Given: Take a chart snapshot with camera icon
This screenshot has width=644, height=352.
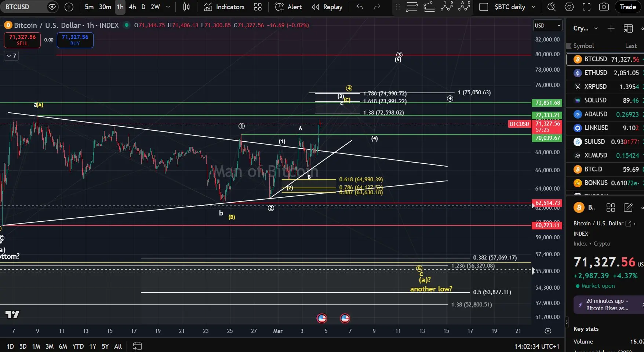Looking at the screenshot, I should [604, 7].
